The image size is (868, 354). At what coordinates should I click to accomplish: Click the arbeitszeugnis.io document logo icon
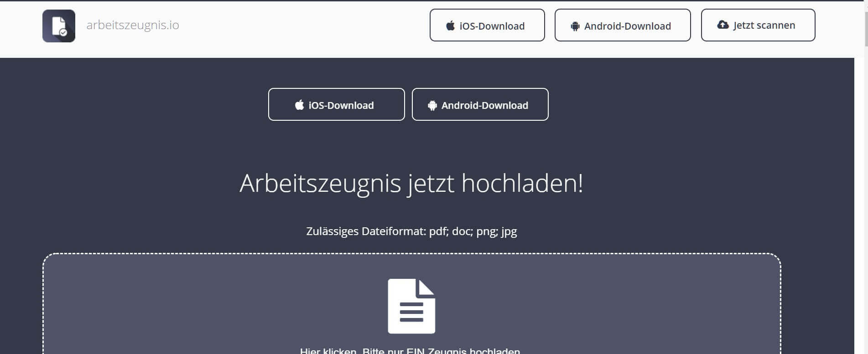click(59, 26)
